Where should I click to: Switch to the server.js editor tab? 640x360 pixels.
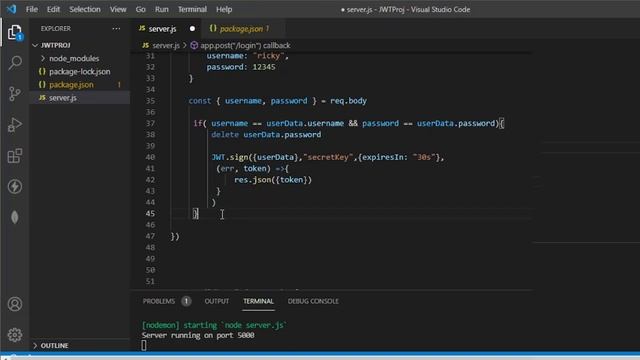click(x=167, y=29)
